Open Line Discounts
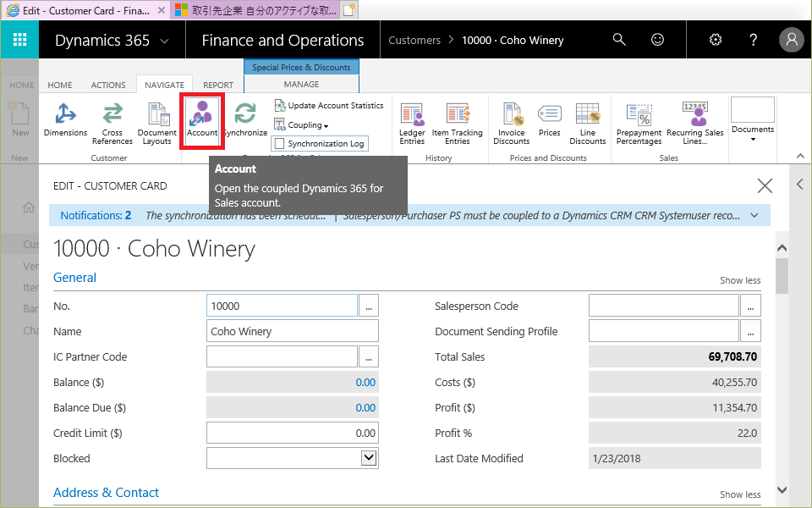The height and width of the screenshot is (508, 812). (588, 124)
